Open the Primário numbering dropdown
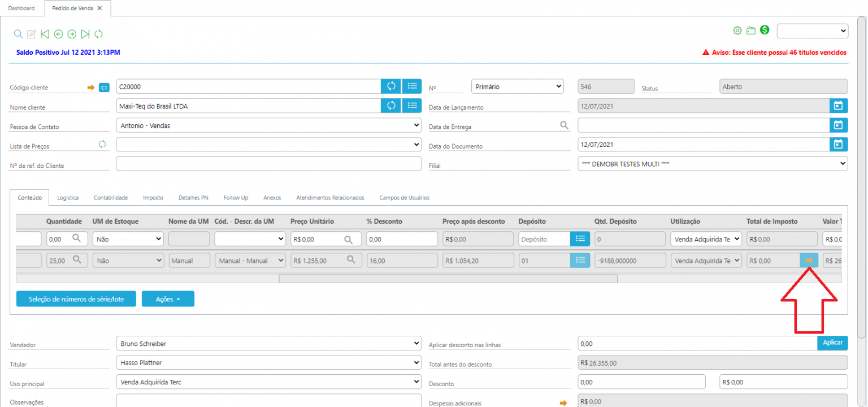 pyautogui.click(x=518, y=86)
